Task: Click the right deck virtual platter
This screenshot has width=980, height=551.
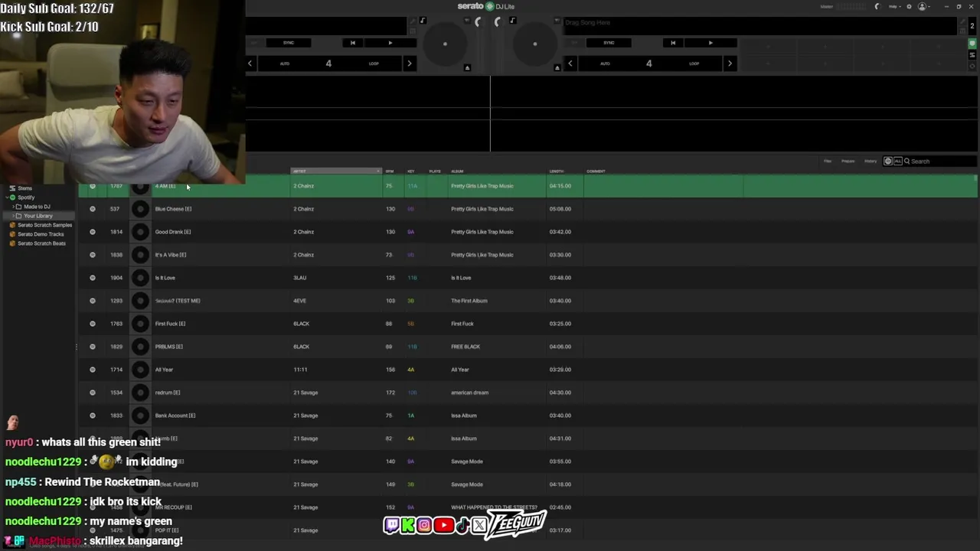Action: click(x=534, y=44)
